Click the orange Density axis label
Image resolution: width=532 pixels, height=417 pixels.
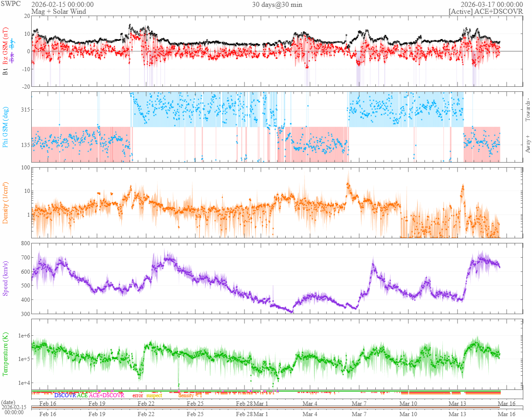click(6, 203)
